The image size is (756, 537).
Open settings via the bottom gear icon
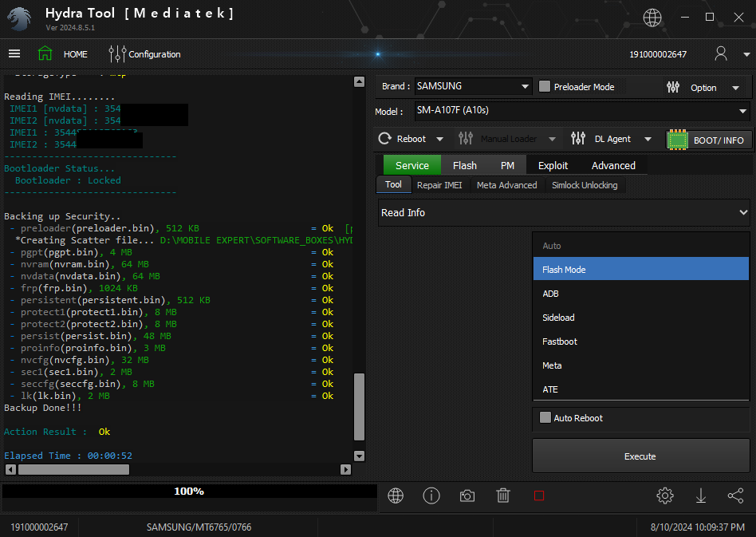point(665,496)
